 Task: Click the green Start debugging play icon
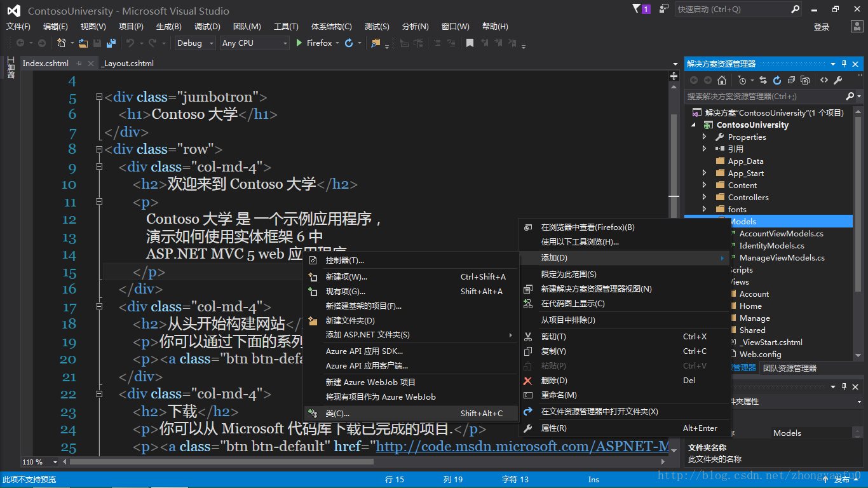(x=299, y=43)
